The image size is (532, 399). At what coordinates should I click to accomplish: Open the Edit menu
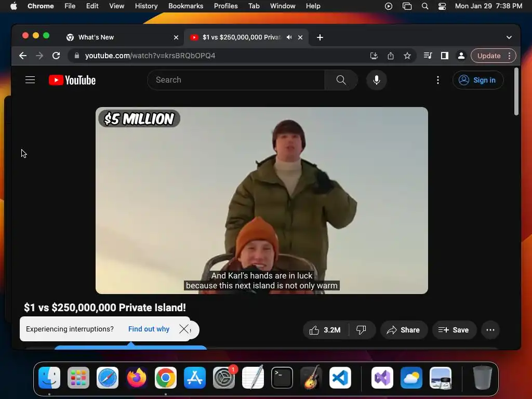point(92,6)
